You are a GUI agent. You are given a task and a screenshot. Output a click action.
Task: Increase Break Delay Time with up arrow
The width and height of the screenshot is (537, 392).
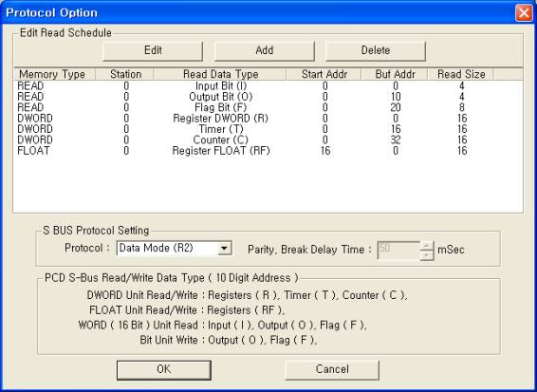tap(427, 246)
